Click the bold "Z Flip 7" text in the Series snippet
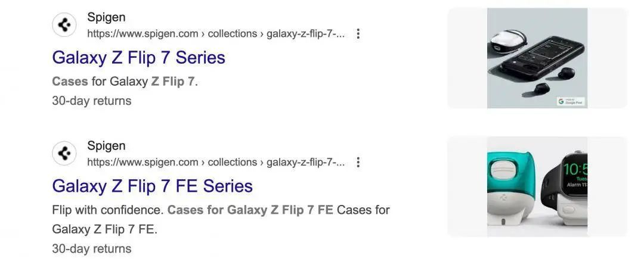 pos(173,82)
